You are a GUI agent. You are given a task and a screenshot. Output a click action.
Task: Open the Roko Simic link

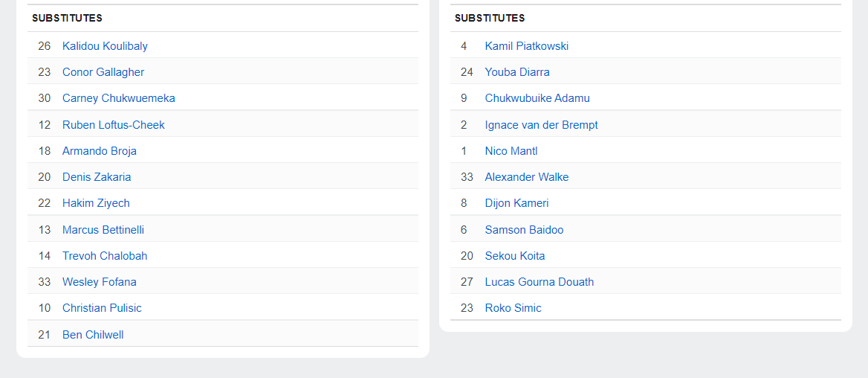(514, 308)
